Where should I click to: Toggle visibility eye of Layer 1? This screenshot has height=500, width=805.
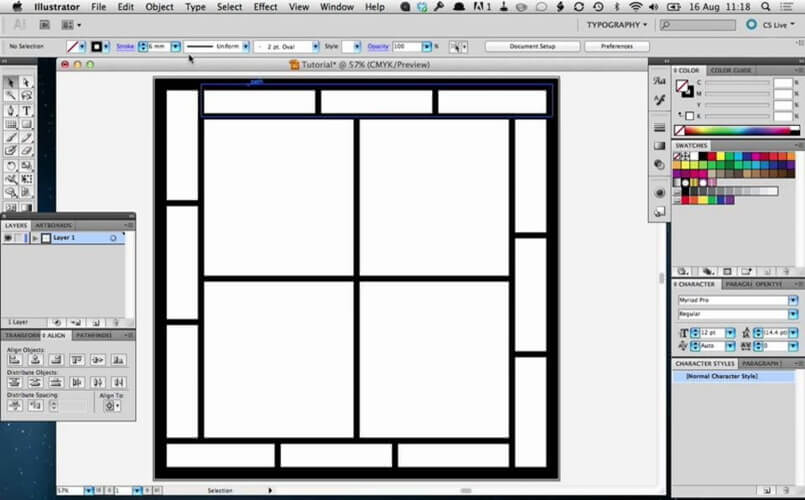pos(8,238)
